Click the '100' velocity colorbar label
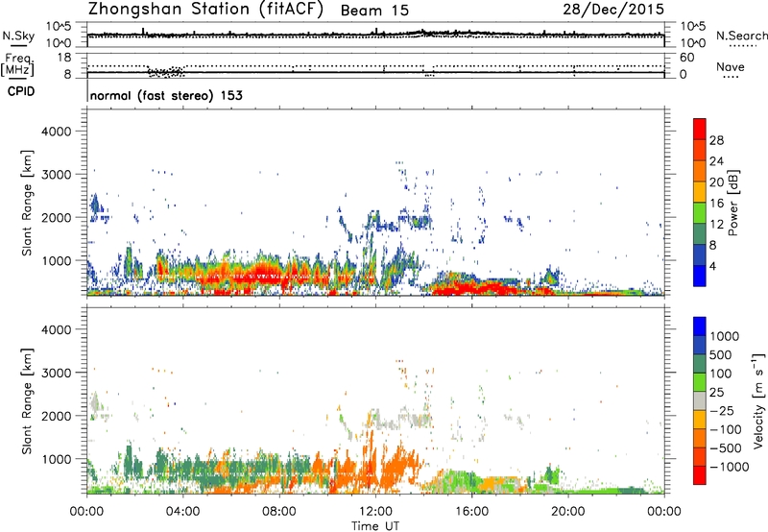 (x=721, y=374)
